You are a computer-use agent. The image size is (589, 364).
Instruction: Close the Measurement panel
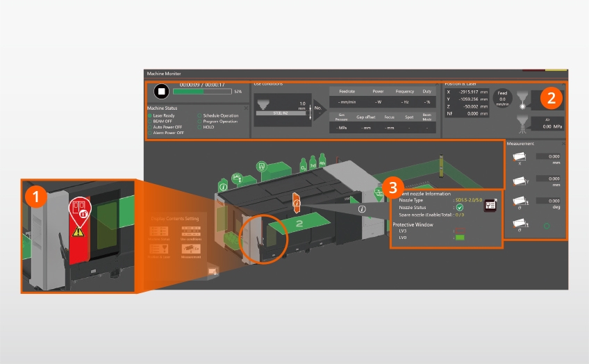click(563, 144)
